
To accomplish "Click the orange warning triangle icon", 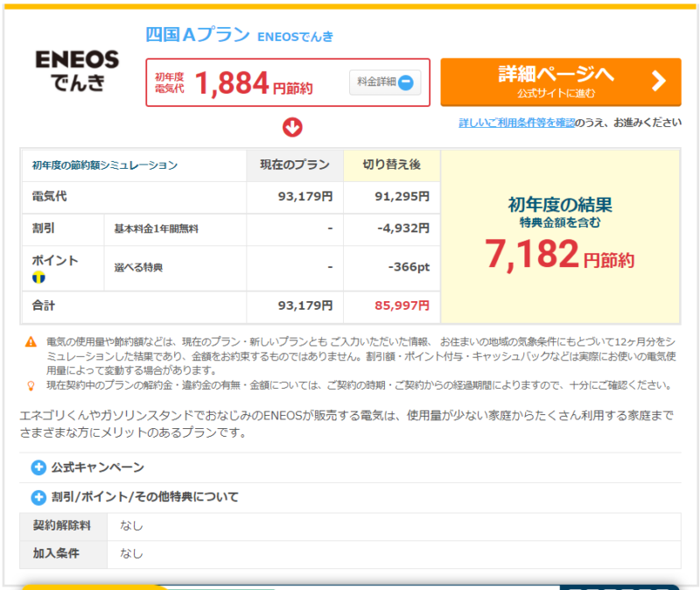I will click(31, 342).
